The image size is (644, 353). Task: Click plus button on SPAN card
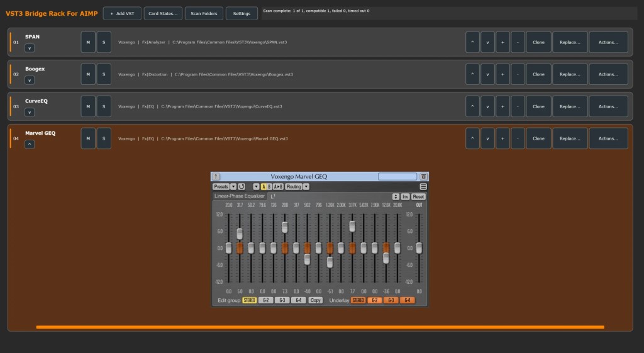(x=502, y=42)
